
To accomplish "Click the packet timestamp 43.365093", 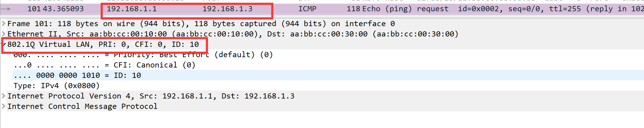I will pyautogui.click(x=63, y=9).
